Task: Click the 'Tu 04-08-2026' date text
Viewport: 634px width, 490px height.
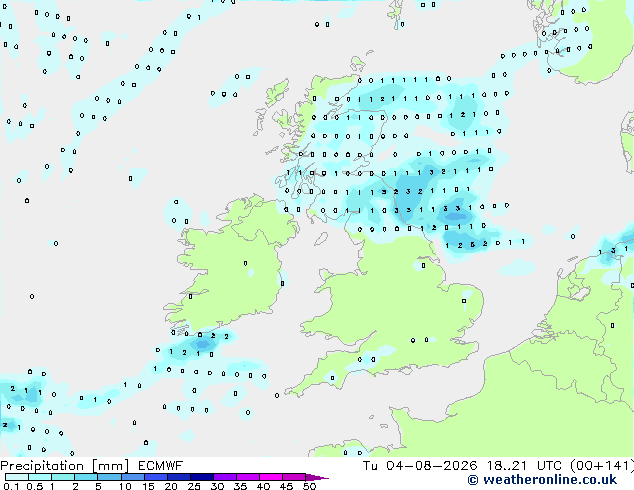Action: pos(420,466)
